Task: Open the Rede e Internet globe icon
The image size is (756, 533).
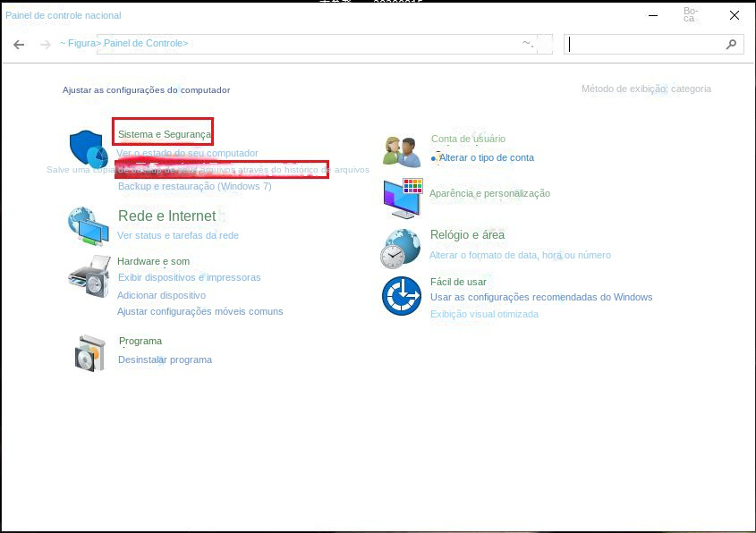Action: 89,226
